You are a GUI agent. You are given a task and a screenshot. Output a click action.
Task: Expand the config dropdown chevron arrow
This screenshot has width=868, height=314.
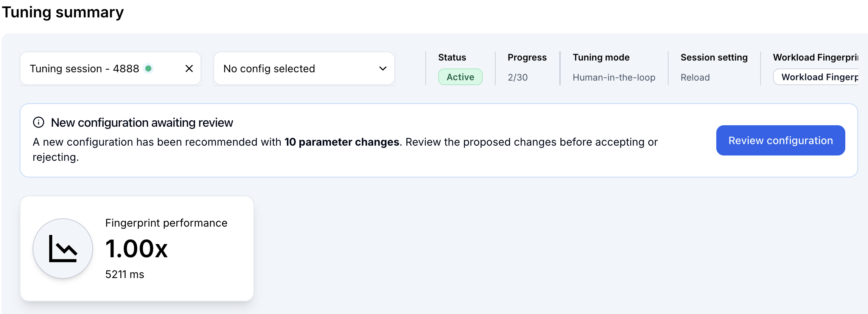[383, 68]
